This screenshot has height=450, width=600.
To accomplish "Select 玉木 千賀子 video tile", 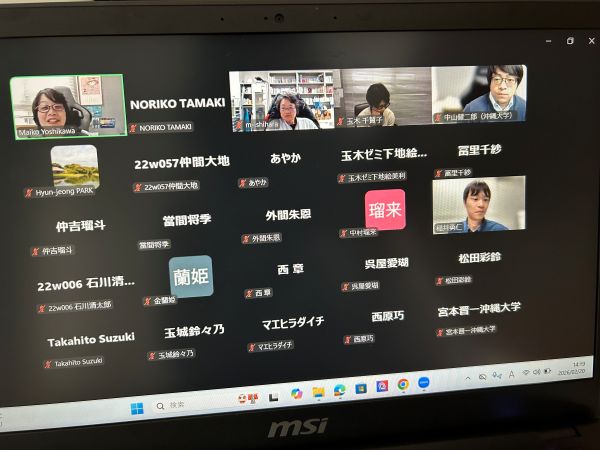I will click(x=384, y=98).
